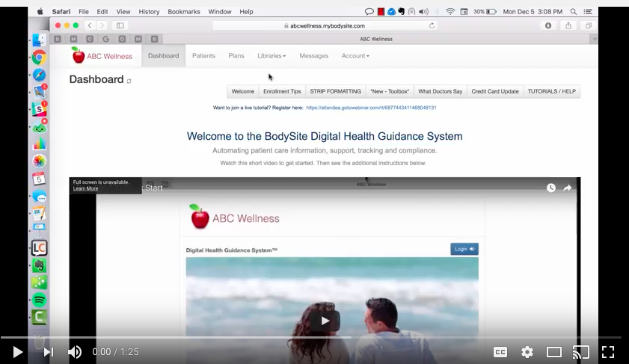Switch to theater mode
The image size is (629, 364).
coord(554,352)
